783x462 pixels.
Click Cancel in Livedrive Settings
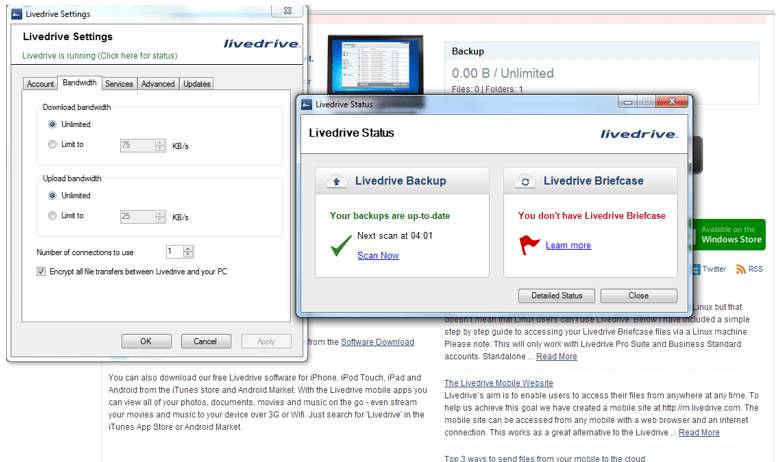pos(205,341)
